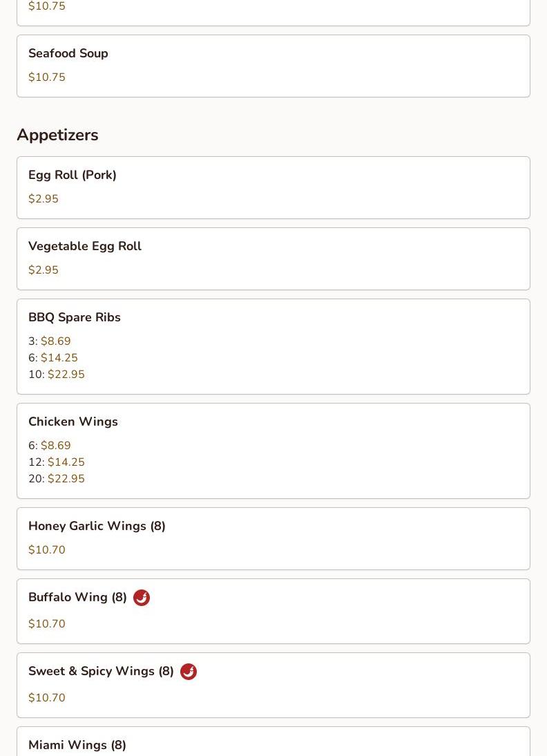Select the Egg Roll (Pork) item
Viewport: 547px width, 756px height.
point(273,187)
